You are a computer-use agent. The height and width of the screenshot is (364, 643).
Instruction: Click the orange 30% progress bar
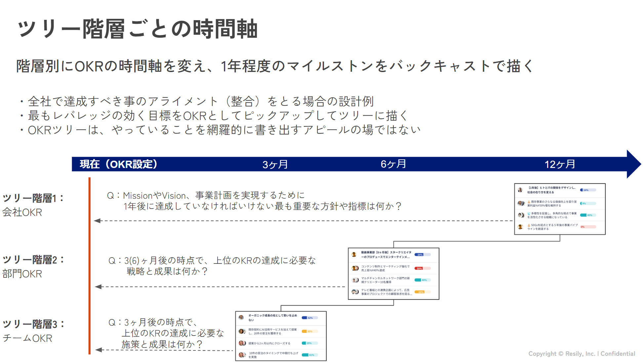click(x=310, y=331)
